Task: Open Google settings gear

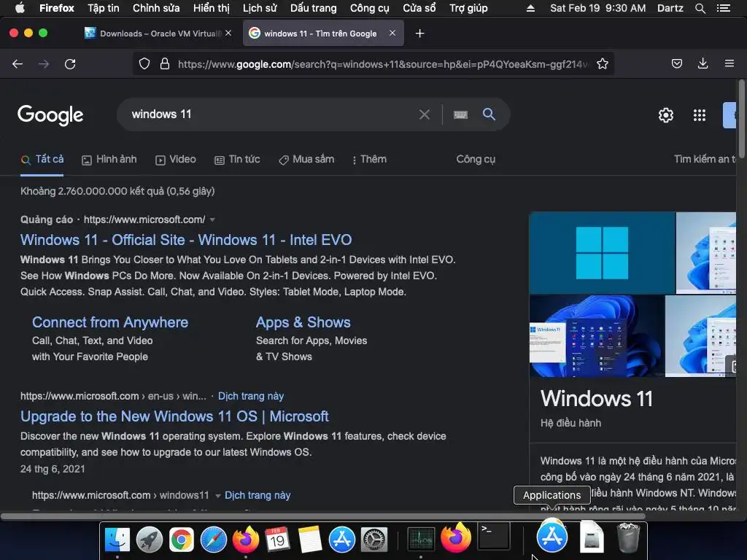Action: (665, 115)
